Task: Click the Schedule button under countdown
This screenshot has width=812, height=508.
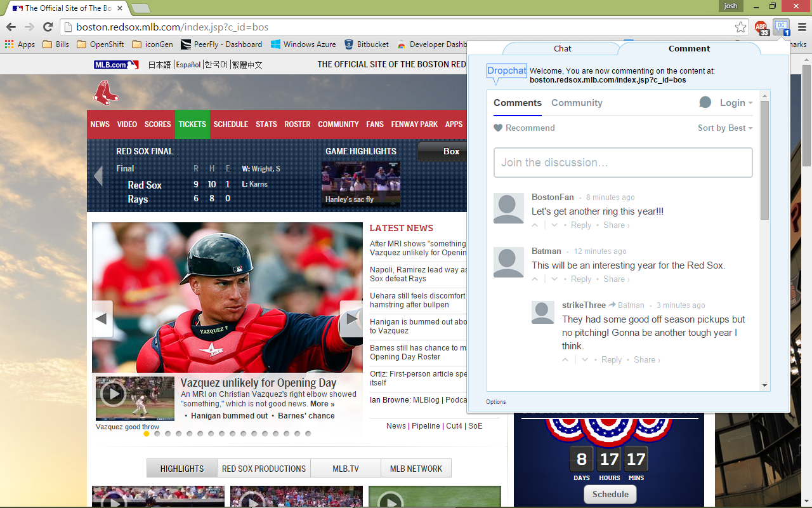Action: point(610,494)
